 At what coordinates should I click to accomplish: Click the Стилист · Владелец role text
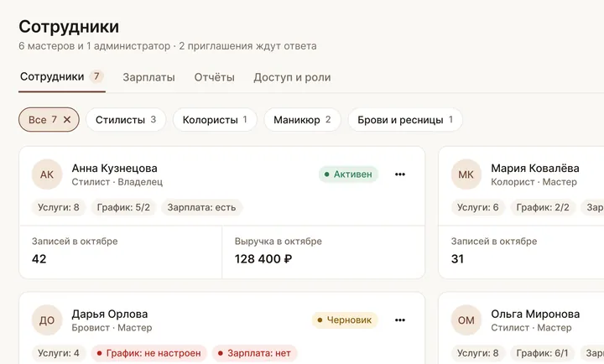[x=117, y=182]
